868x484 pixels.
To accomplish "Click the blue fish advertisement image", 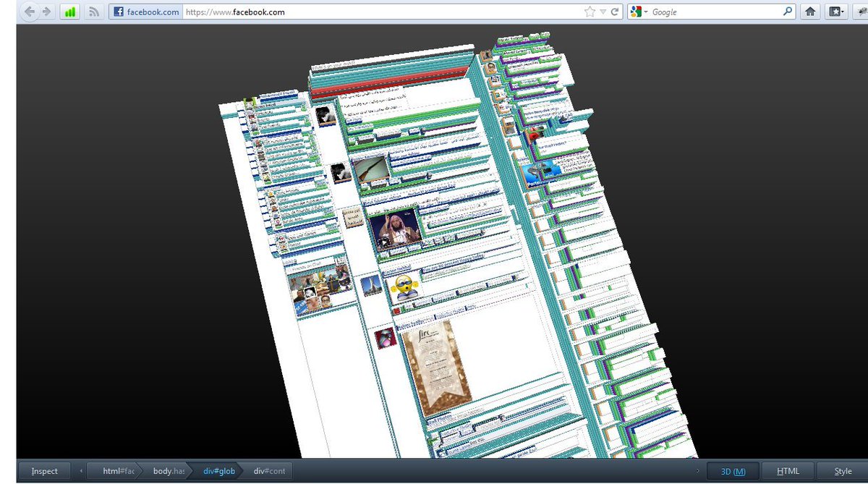I will click(542, 175).
